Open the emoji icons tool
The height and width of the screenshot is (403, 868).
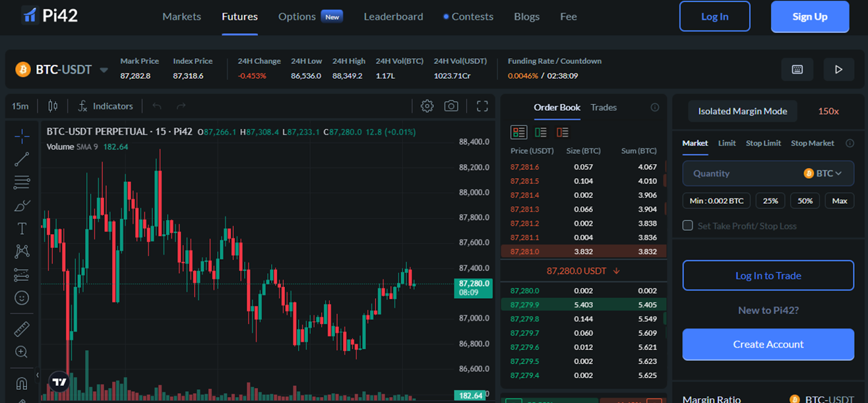coord(22,298)
